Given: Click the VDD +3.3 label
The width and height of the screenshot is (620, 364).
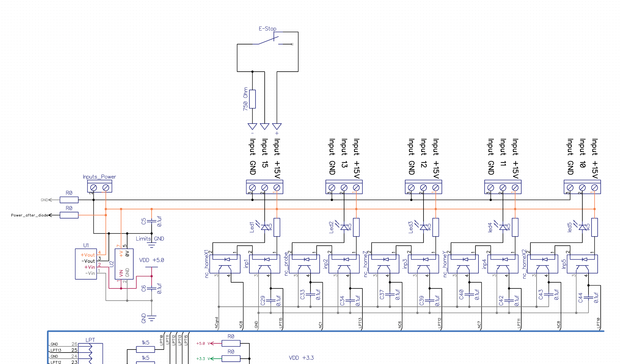Looking at the screenshot, I should [301, 358].
